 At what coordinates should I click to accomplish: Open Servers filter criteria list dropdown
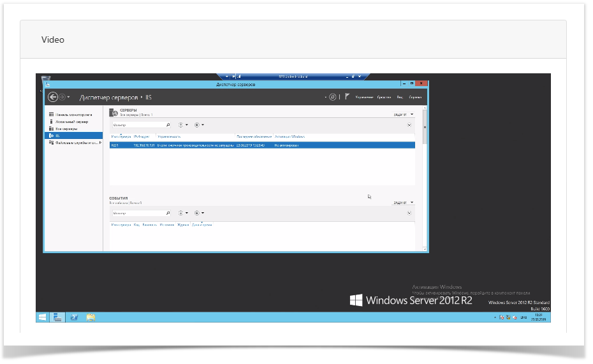click(x=182, y=125)
